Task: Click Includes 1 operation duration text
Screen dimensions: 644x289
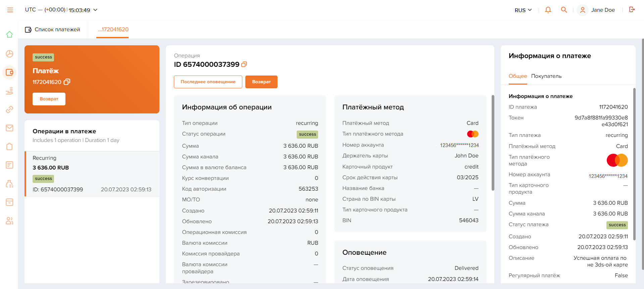Action: (76, 140)
